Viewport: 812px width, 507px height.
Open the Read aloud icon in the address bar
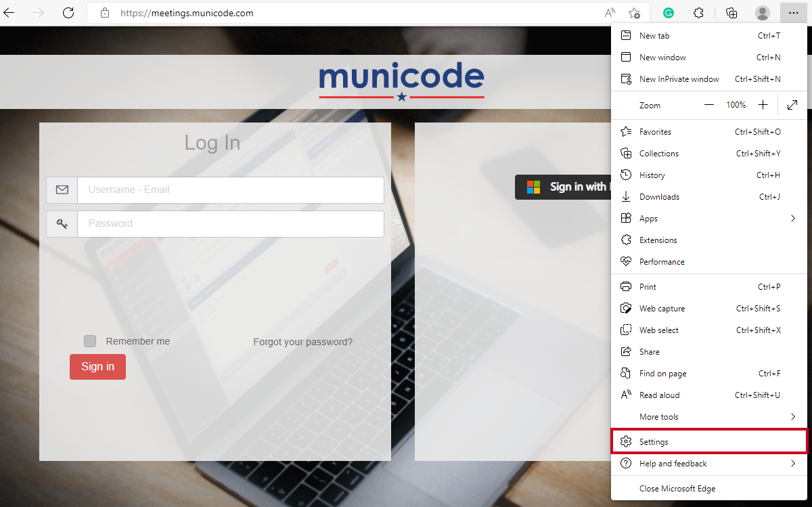point(610,13)
